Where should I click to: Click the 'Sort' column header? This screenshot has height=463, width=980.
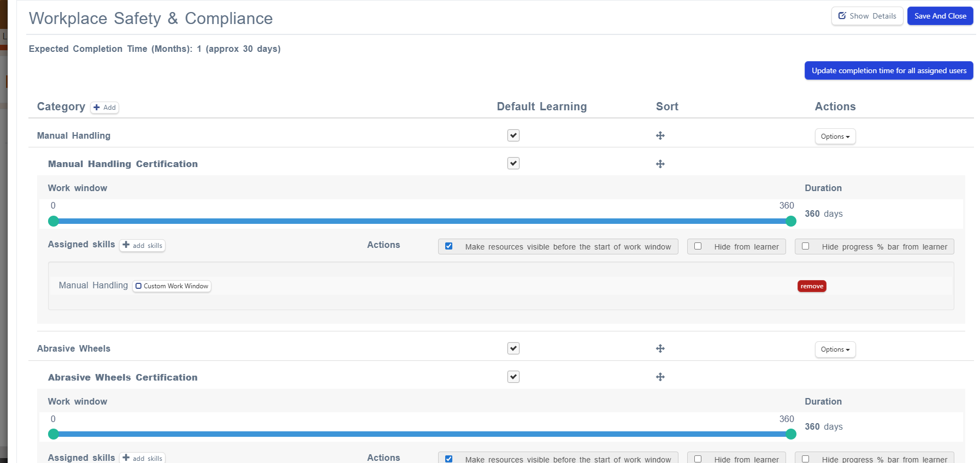coord(667,106)
